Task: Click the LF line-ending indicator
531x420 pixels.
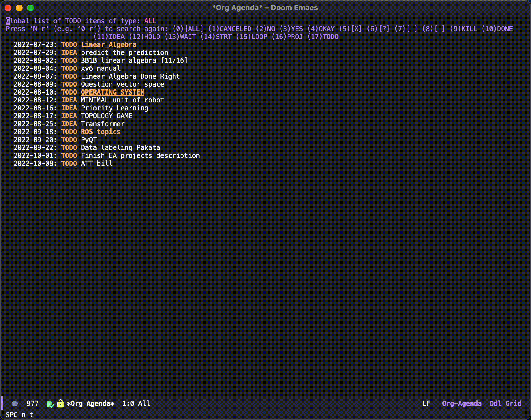Action: point(426,404)
